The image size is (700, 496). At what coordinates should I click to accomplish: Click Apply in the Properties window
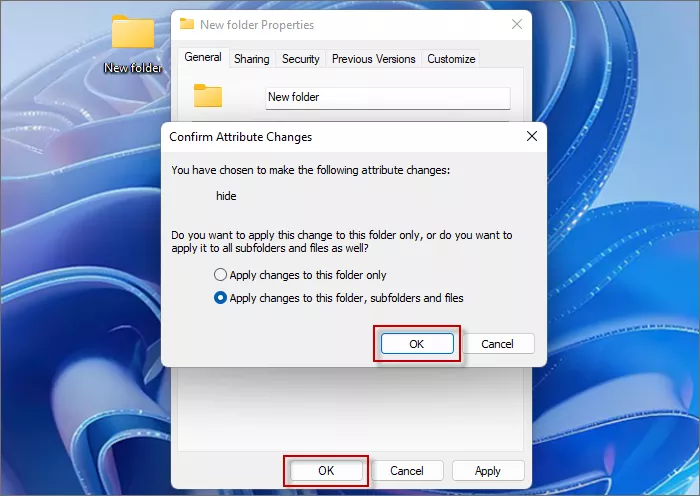[488, 471]
